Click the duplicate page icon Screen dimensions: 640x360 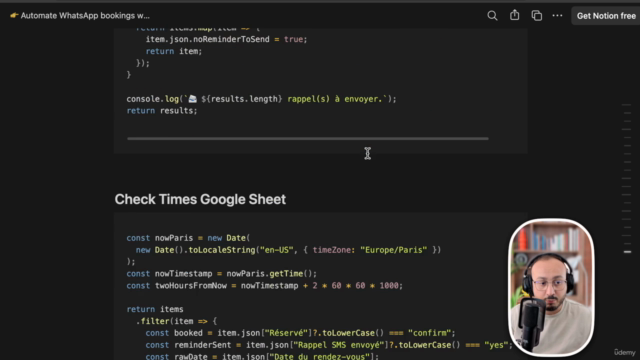pyautogui.click(x=536, y=16)
